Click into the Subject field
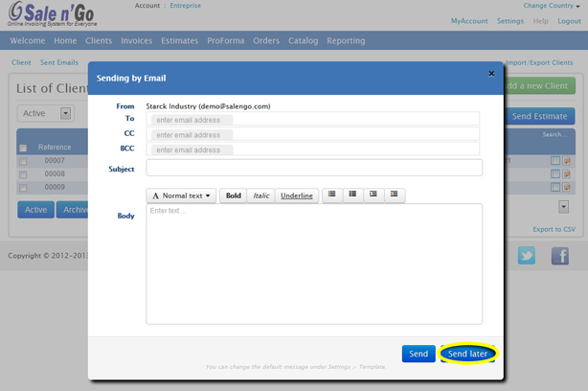 click(x=314, y=168)
